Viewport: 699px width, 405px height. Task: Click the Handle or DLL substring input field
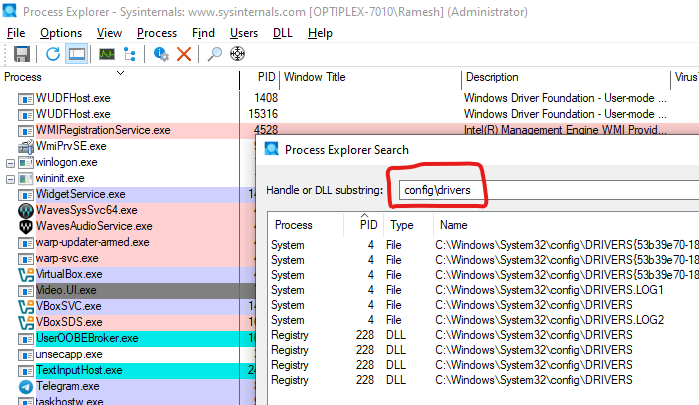549,190
